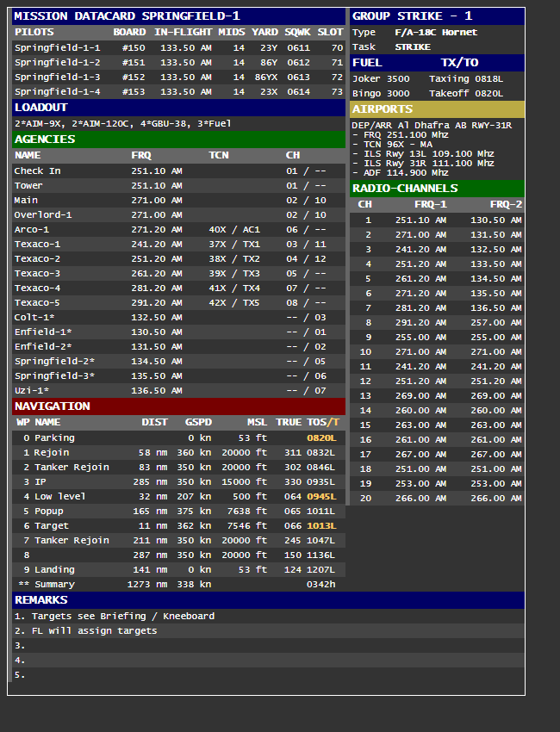
Task: Click Taxiing 0818L time
Action: coord(465,79)
